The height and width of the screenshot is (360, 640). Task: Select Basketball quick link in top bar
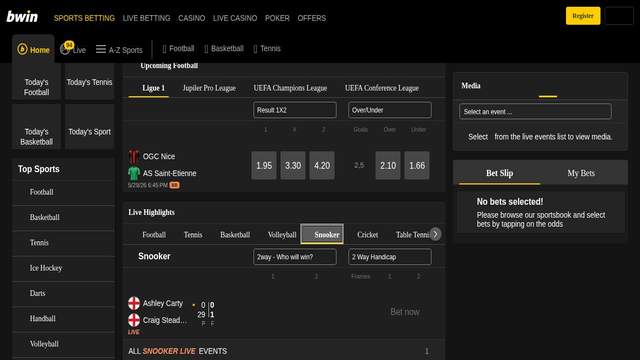(224, 49)
